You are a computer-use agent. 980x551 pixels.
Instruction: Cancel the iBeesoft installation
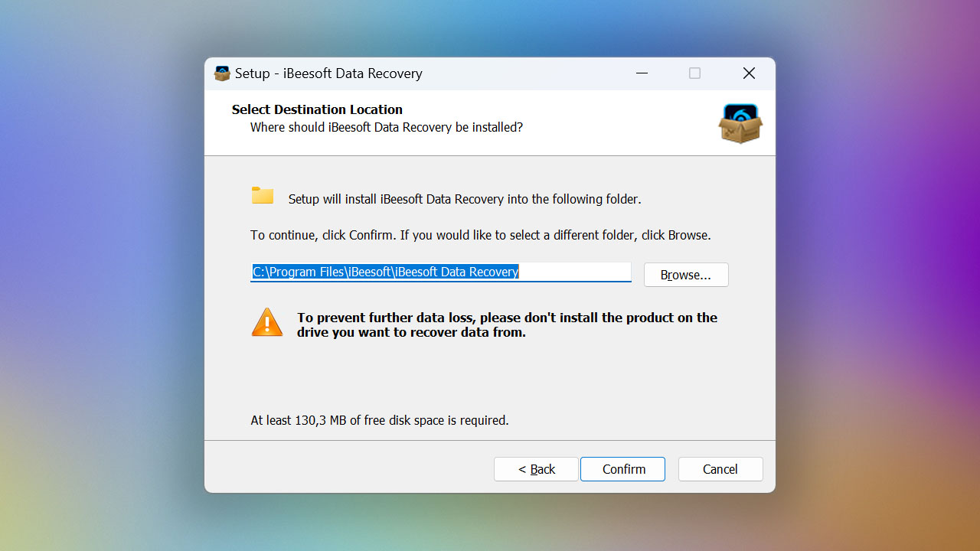click(720, 469)
